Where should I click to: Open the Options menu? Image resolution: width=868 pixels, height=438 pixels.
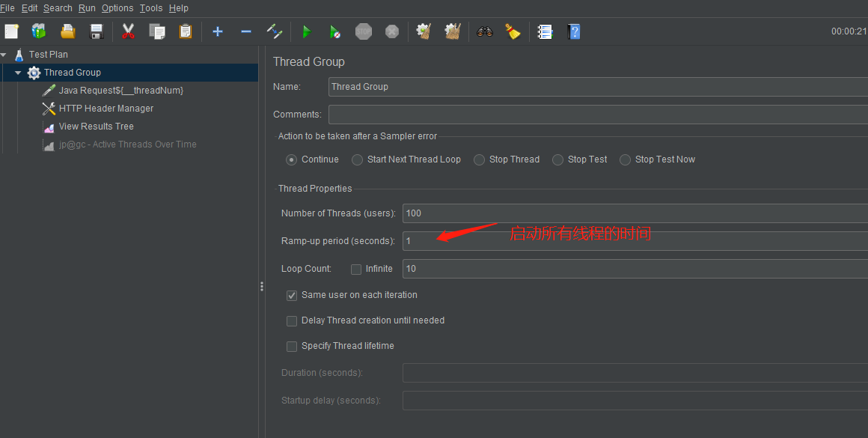coord(117,8)
